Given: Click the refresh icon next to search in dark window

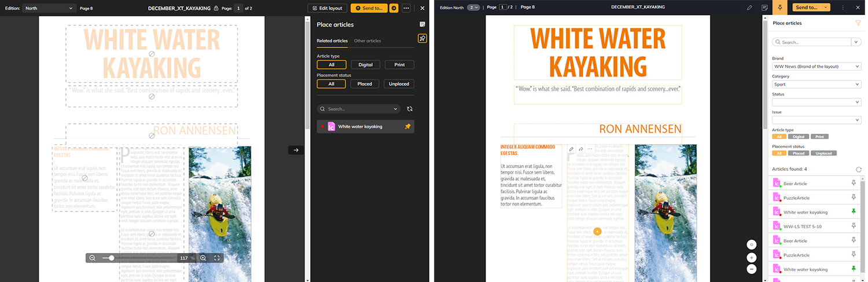Looking at the screenshot, I should (x=410, y=109).
